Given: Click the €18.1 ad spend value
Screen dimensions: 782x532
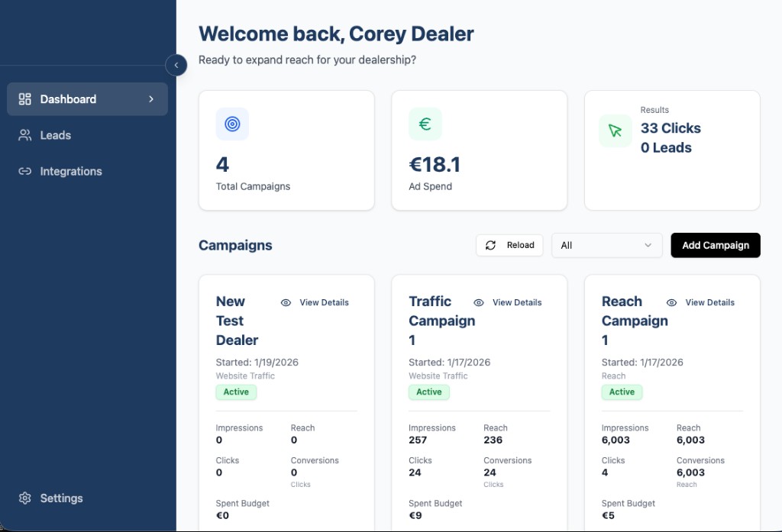Looking at the screenshot, I should coord(435,165).
